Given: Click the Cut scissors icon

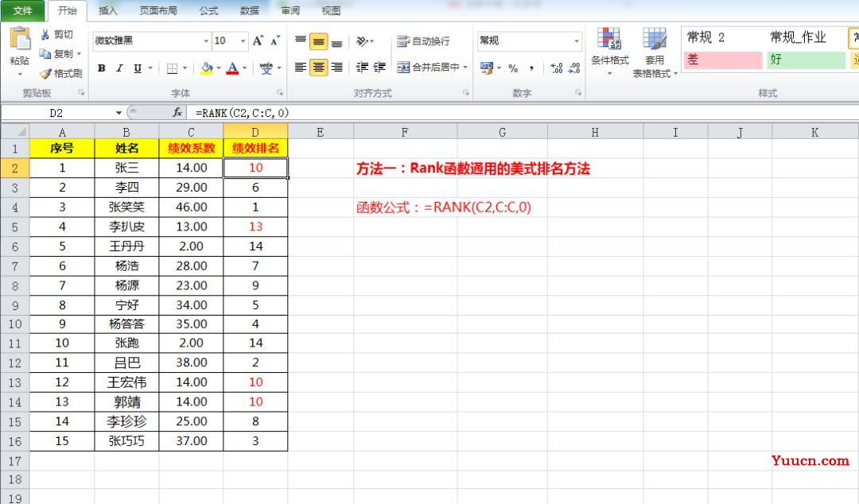Looking at the screenshot, I should pyautogui.click(x=45, y=34).
